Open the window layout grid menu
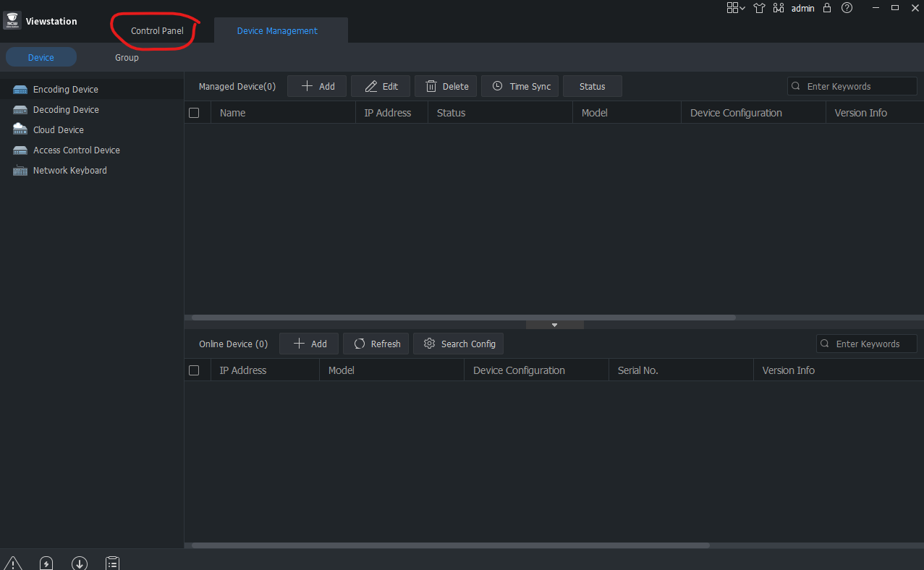This screenshot has width=924, height=570. point(736,8)
